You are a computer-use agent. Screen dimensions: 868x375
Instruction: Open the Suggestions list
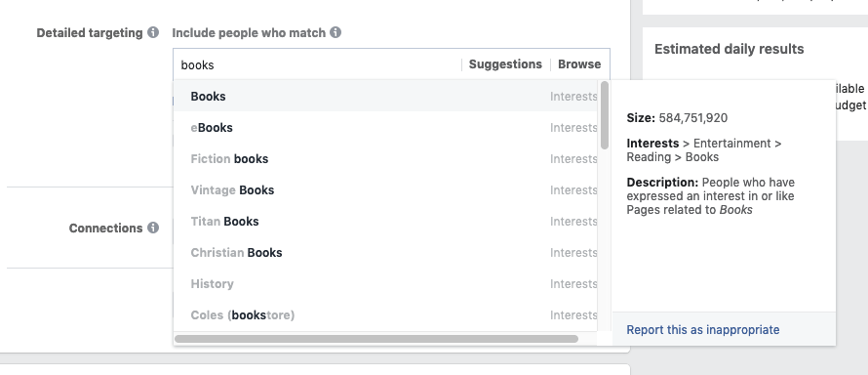tap(505, 64)
